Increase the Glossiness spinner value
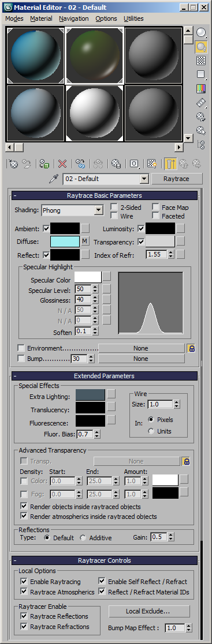The width and height of the screenshot is (212, 644). pos(95,297)
